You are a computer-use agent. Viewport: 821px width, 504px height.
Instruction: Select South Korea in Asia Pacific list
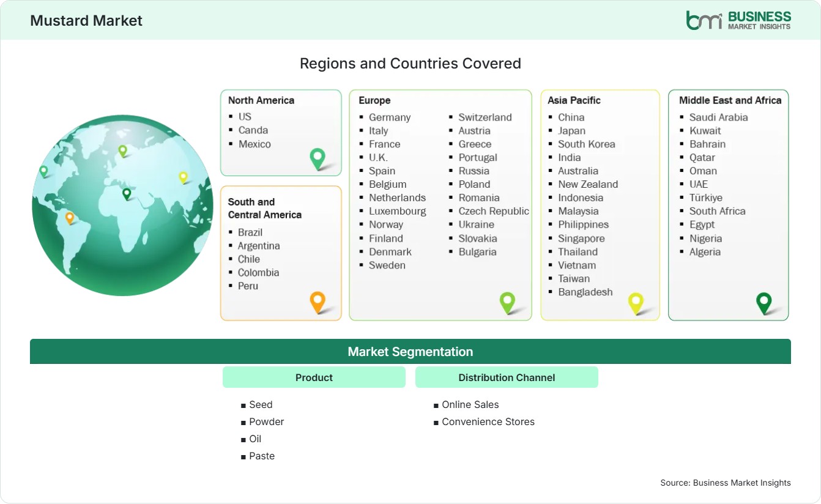587,144
